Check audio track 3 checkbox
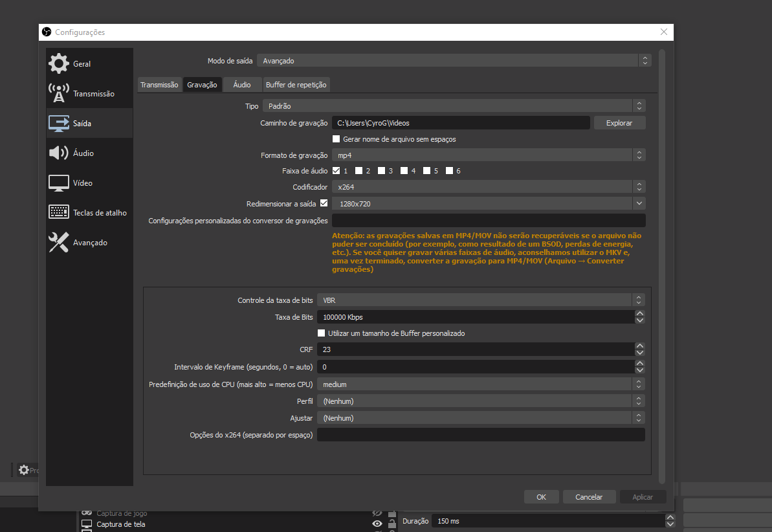Image resolution: width=772 pixels, height=532 pixels. pyautogui.click(x=382, y=170)
